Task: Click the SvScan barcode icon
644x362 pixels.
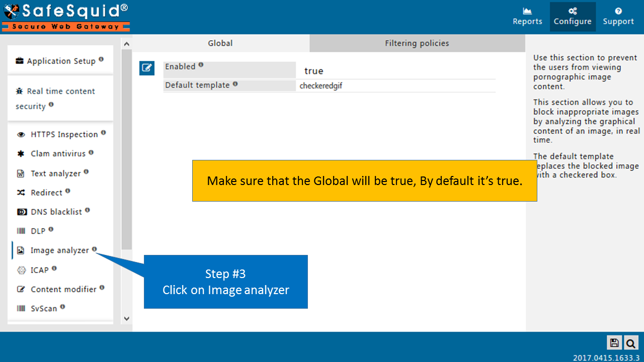Action: (21, 309)
